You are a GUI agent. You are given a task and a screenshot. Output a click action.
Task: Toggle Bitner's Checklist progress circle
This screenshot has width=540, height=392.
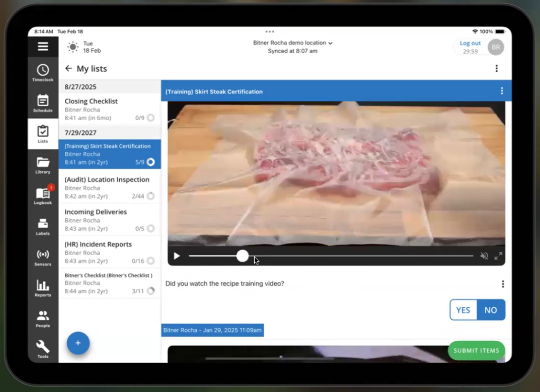[150, 291]
